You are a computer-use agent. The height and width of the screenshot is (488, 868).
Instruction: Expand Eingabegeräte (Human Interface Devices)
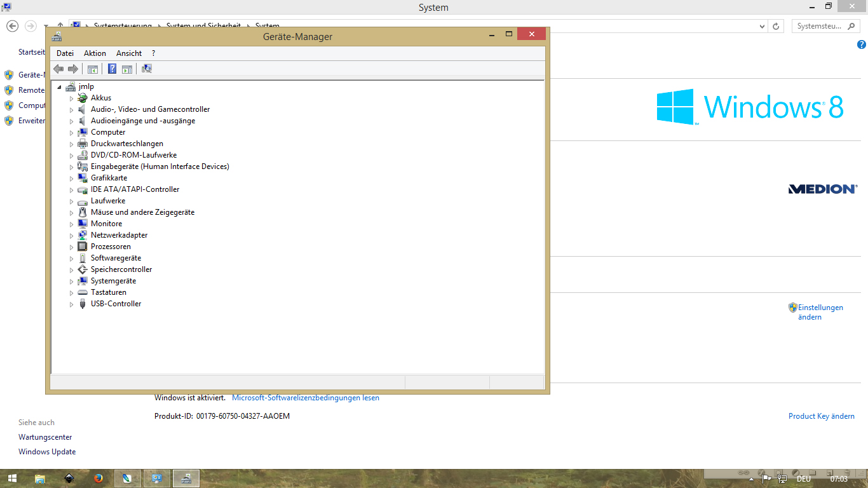pos(72,167)
